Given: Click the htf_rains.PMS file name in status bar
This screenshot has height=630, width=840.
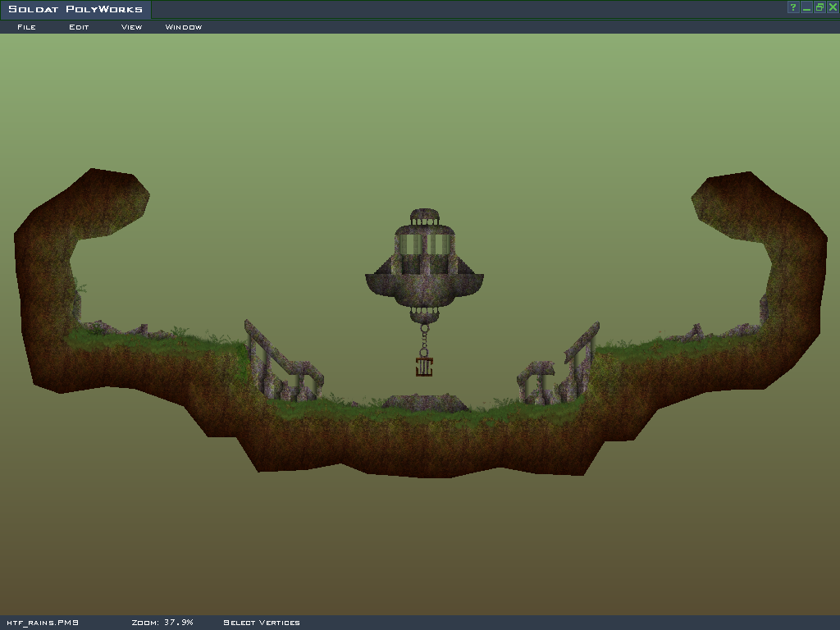Looking at the screenshot, I should (43, 623).
